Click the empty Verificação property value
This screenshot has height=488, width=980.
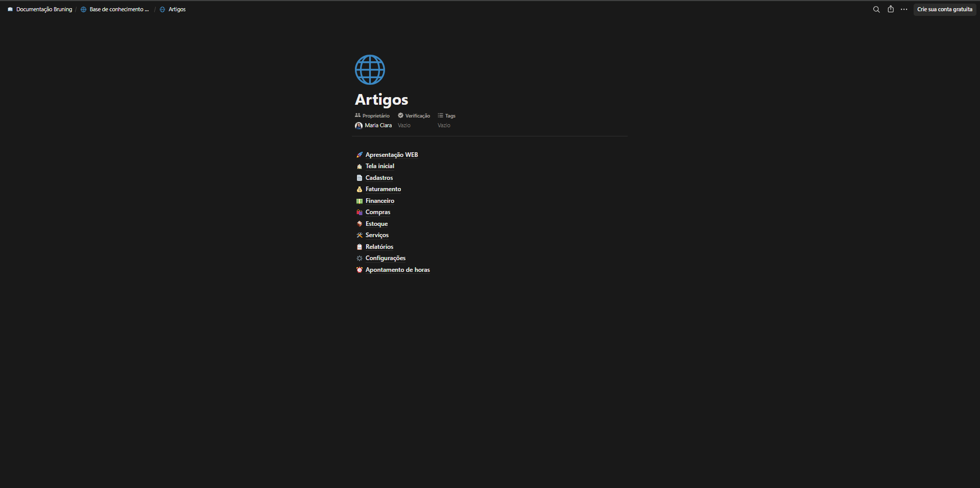[404, 125]
